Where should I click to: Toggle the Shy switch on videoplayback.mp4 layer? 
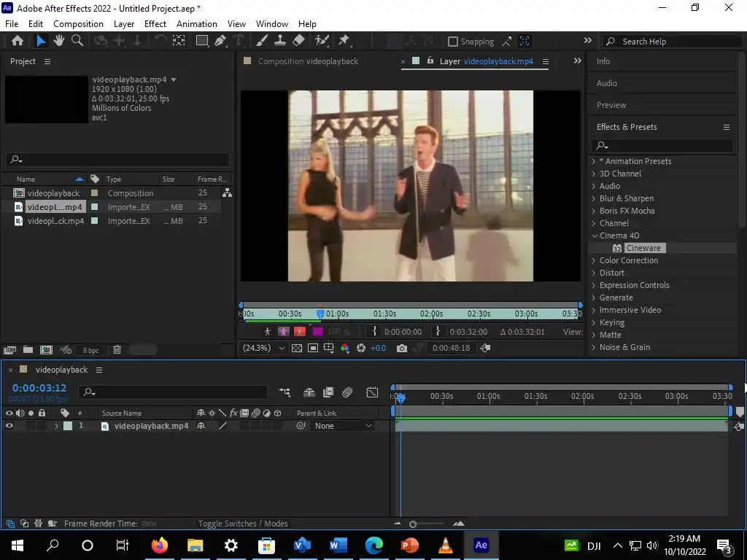pos(201,426)
